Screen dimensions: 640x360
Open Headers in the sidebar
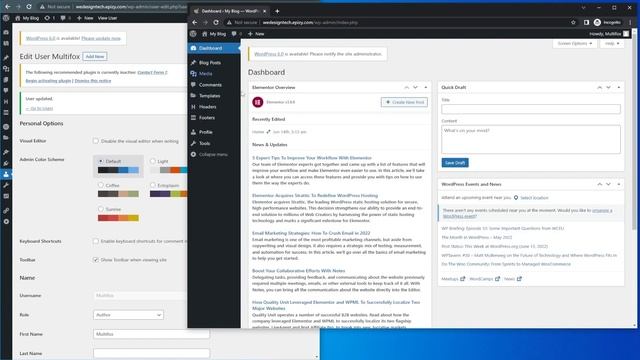click(207, 107)
